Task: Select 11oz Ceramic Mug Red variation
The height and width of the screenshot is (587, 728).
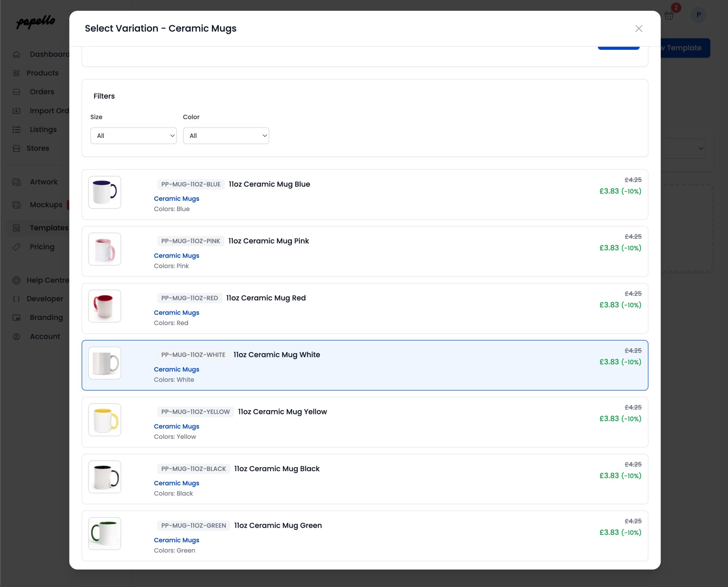Action: coord(266,298)
